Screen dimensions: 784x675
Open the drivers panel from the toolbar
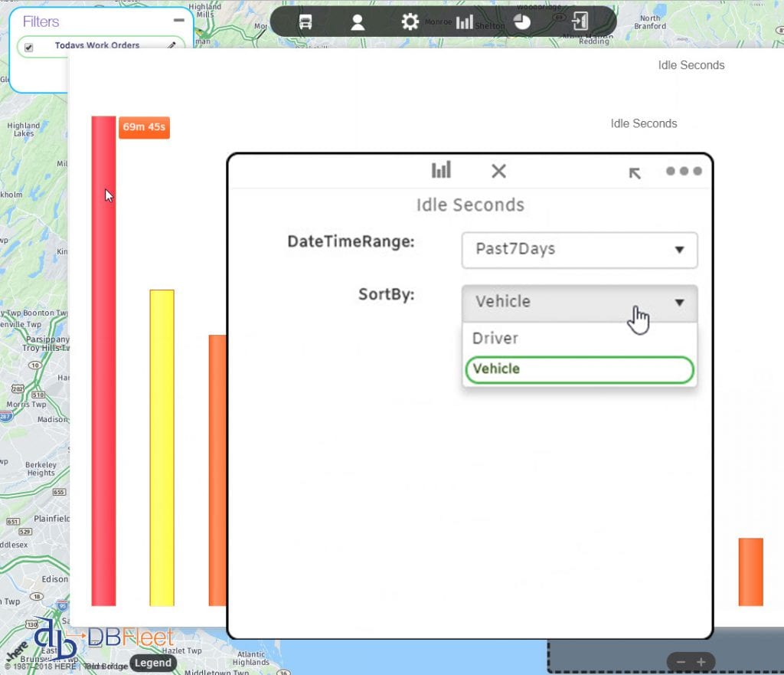(x=358, y=21)
